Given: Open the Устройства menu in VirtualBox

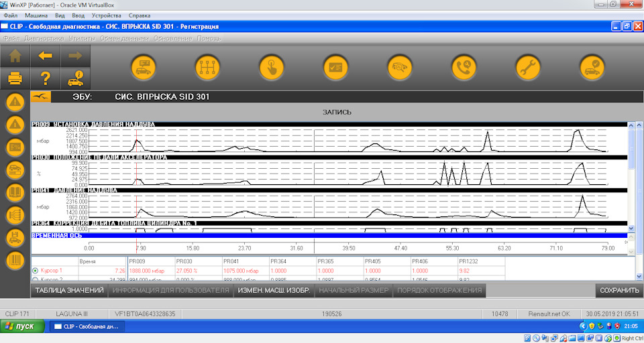Looking at the screenshot, I should (x=107, y=15).
